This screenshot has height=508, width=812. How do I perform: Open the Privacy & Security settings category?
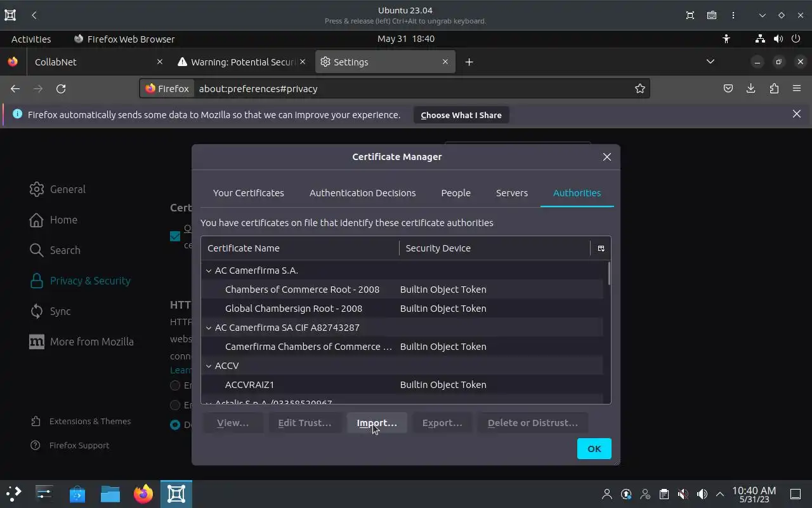click(x=80, y=281)
